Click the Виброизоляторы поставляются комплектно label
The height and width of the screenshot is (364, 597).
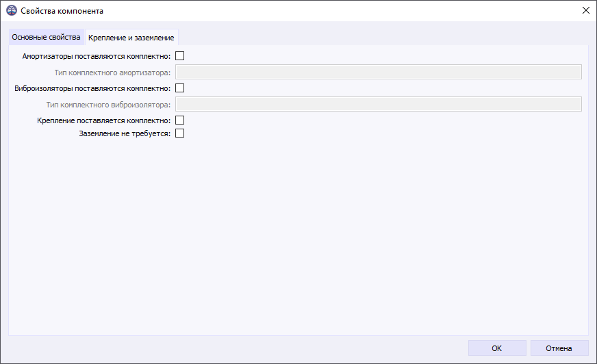92,89
